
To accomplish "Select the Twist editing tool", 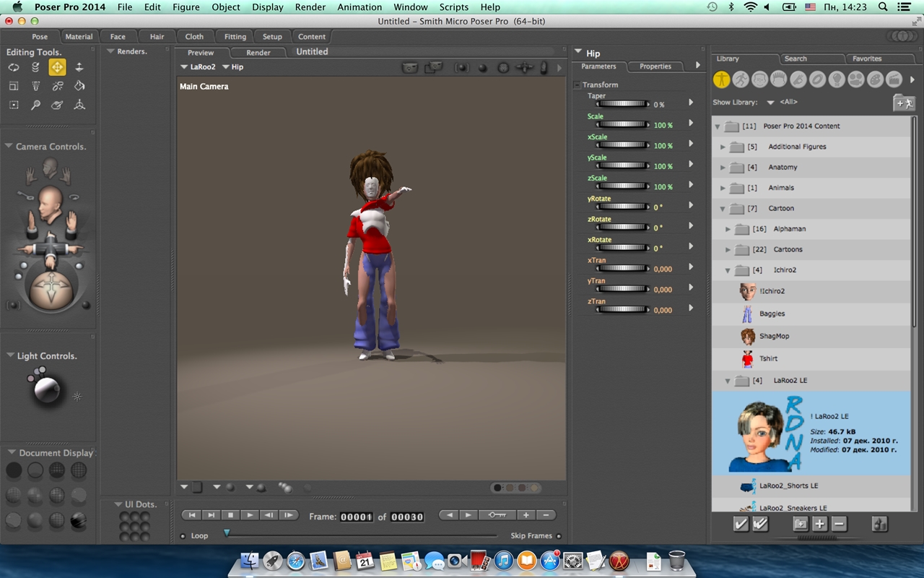I will 35,67.
